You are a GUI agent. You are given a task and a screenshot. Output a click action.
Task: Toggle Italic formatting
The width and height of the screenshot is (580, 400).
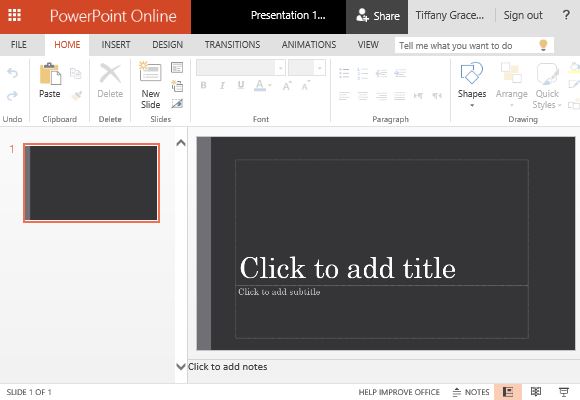tap(222, 85)
